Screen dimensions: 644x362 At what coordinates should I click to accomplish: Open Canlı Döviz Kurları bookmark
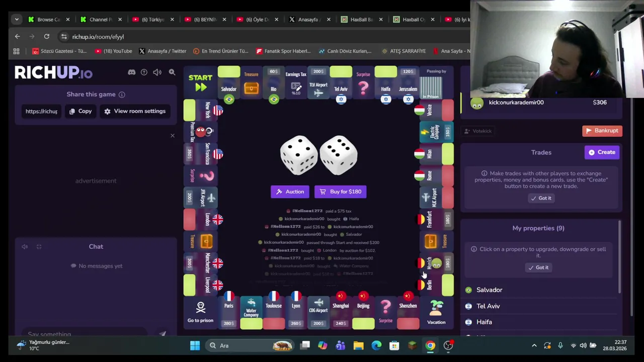[x=345, y=51]
